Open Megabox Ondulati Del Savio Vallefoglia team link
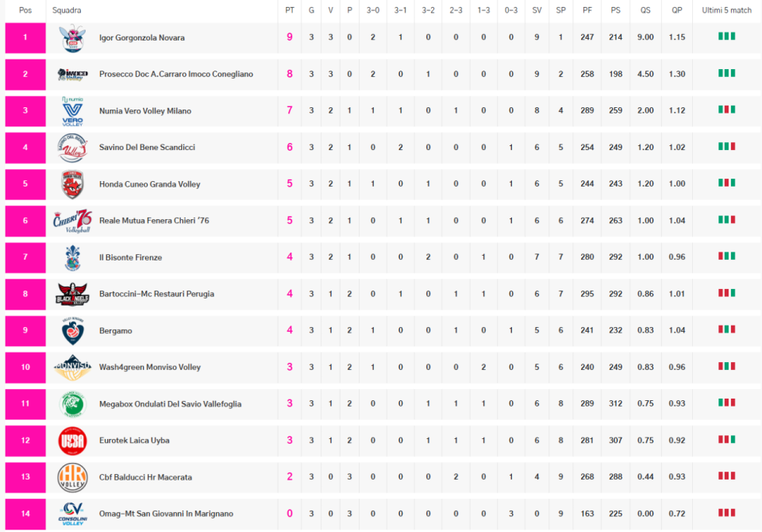Viewport: 762px width, 532px height. pyautogui.click(x=170, y=404)
